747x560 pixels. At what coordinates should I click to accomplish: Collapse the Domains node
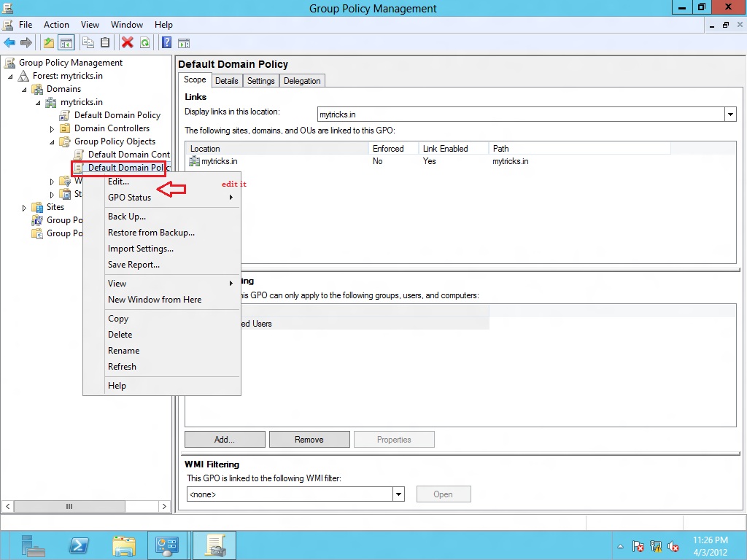(x=24, y=90)
